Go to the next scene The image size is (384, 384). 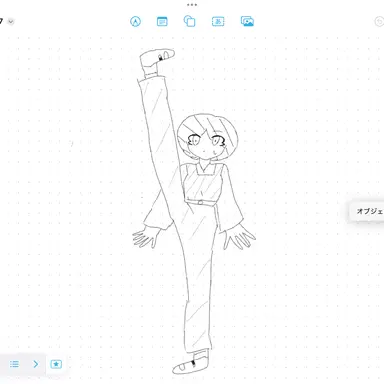(36, 364)
